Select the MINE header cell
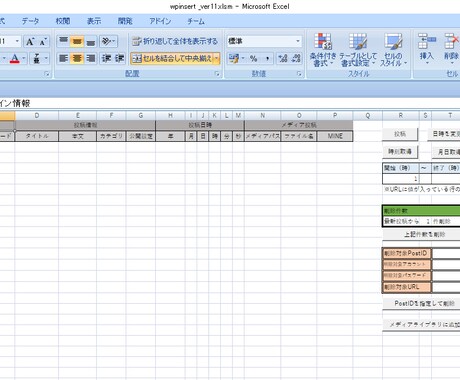 (335, 136)
